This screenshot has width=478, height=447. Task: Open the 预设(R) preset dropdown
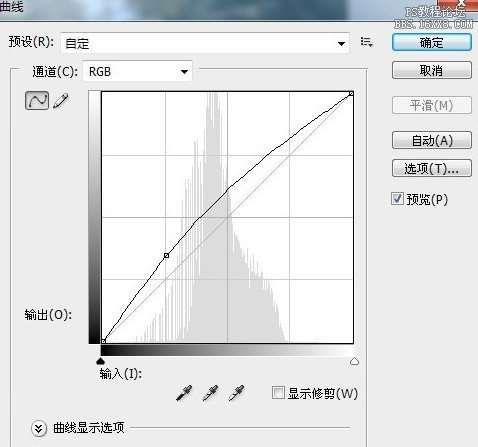pos(205,43)
